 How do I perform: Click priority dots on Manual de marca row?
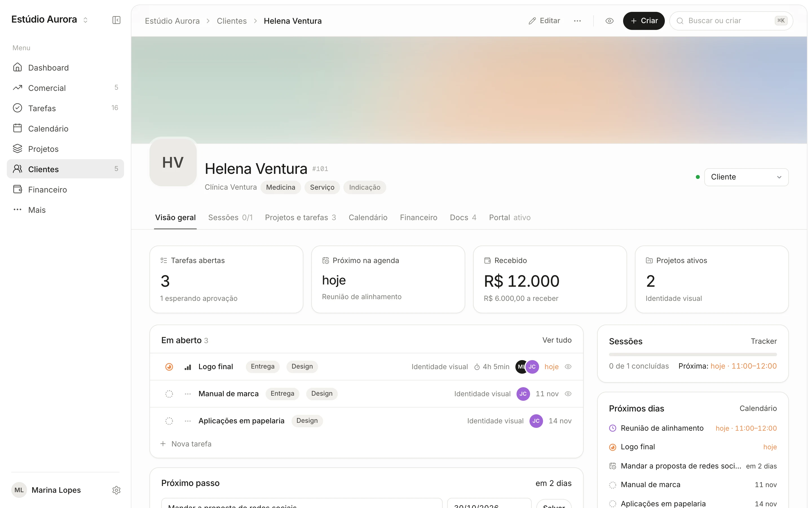(x=188, y=394)
